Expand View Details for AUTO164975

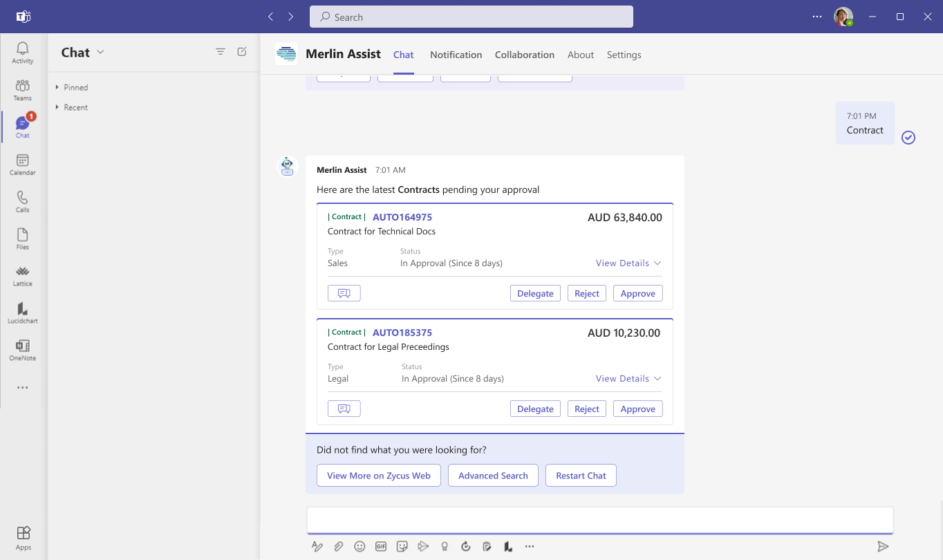[628, 263]
